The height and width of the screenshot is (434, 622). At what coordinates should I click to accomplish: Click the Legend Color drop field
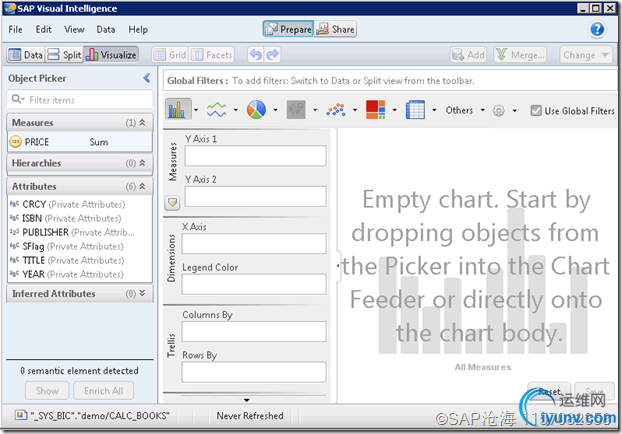[x=254, y=284]
